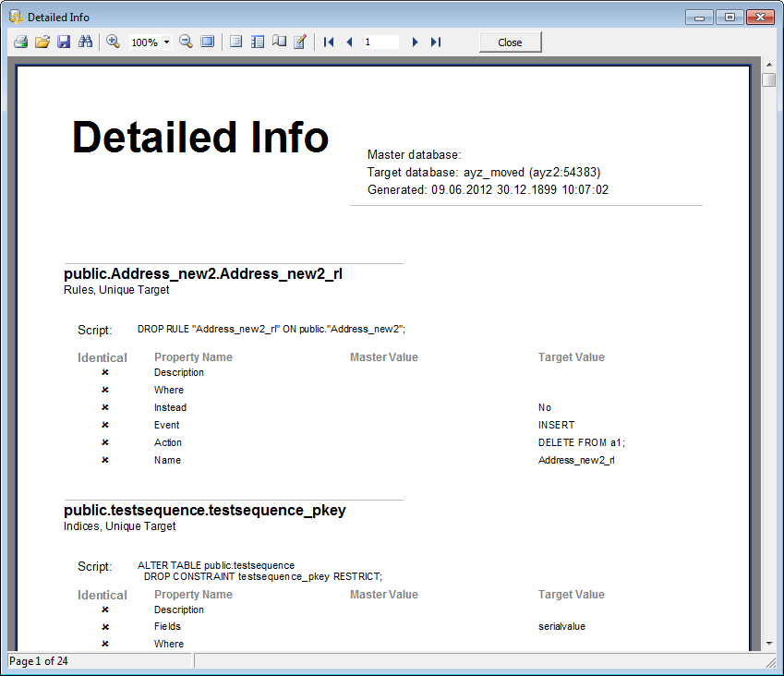
Task: Click the vertical scrollbar down arrow
Action: (x=768, y=643)
